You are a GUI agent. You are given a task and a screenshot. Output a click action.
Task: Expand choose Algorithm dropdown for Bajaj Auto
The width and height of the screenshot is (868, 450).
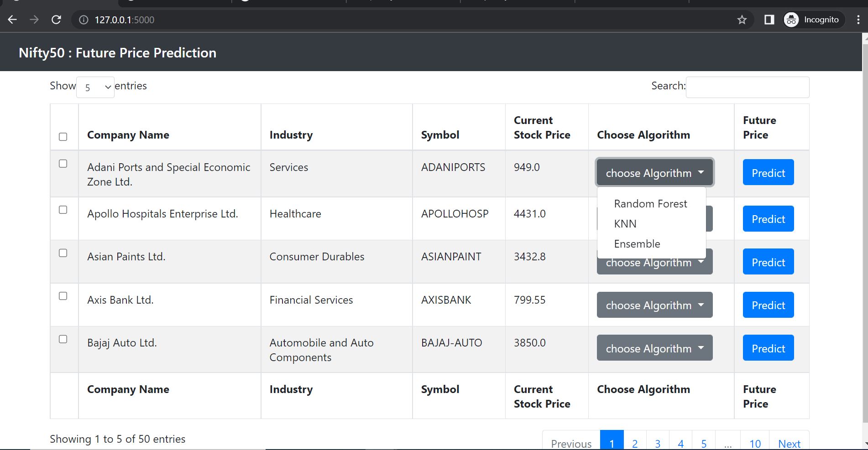(x=654, y=348)
